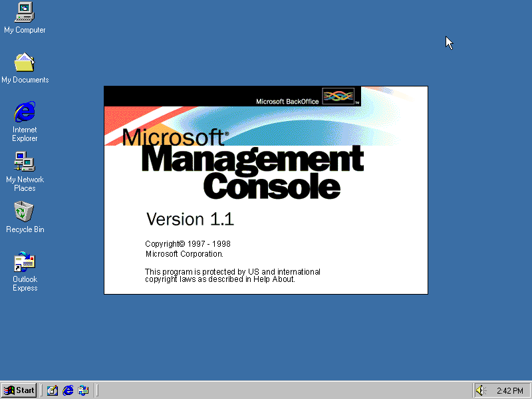The height and width of the screenshot is (399, 532).
Task: Click the 'Recycle Bin' label text
Action: pyautogui.click(x=25, y=229)
